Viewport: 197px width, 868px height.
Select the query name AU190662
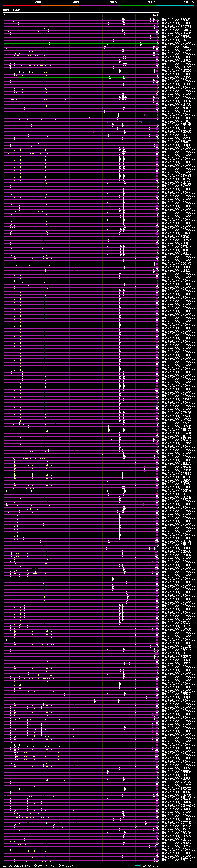[x=11, y=10]
